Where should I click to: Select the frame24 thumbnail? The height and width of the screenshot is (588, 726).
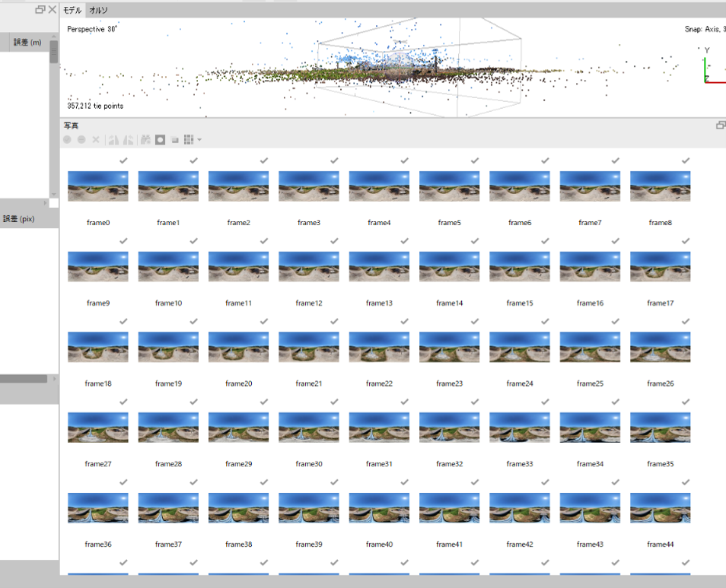click(x=520, y=347)
